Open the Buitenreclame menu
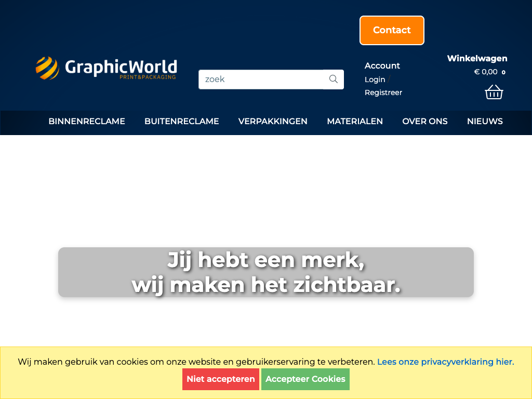This screenshot has width=532, height=399. (x=182, y=121)
